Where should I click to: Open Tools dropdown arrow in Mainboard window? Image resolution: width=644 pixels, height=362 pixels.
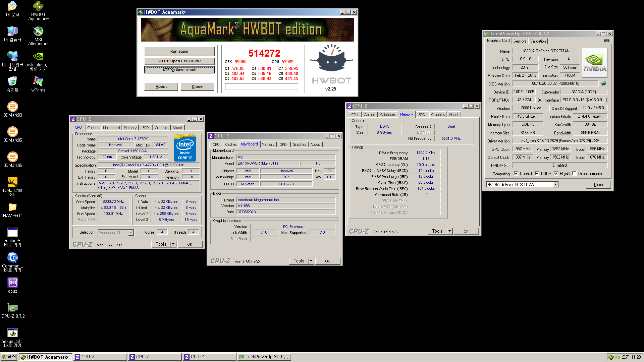311,261
